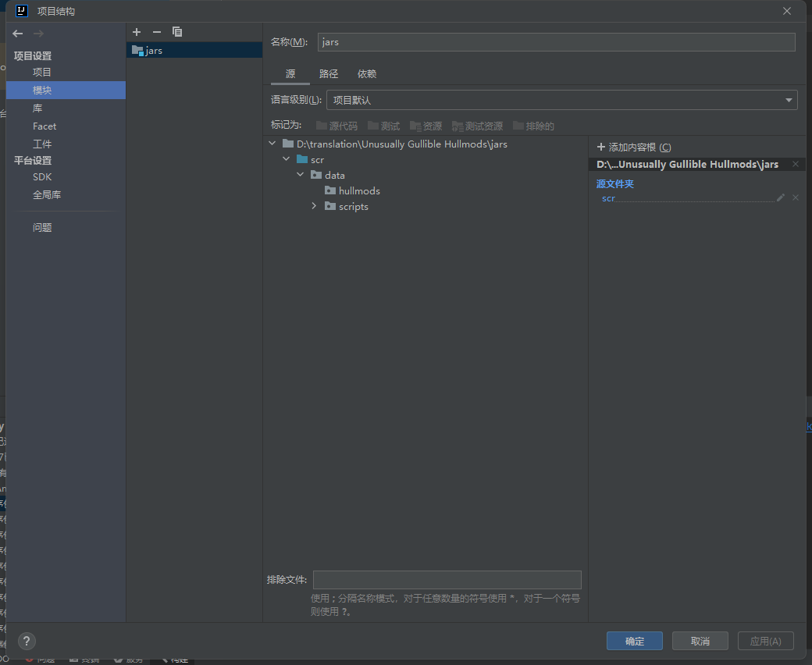Click the 排除文件 input field
812x665 pixels.
447,579
